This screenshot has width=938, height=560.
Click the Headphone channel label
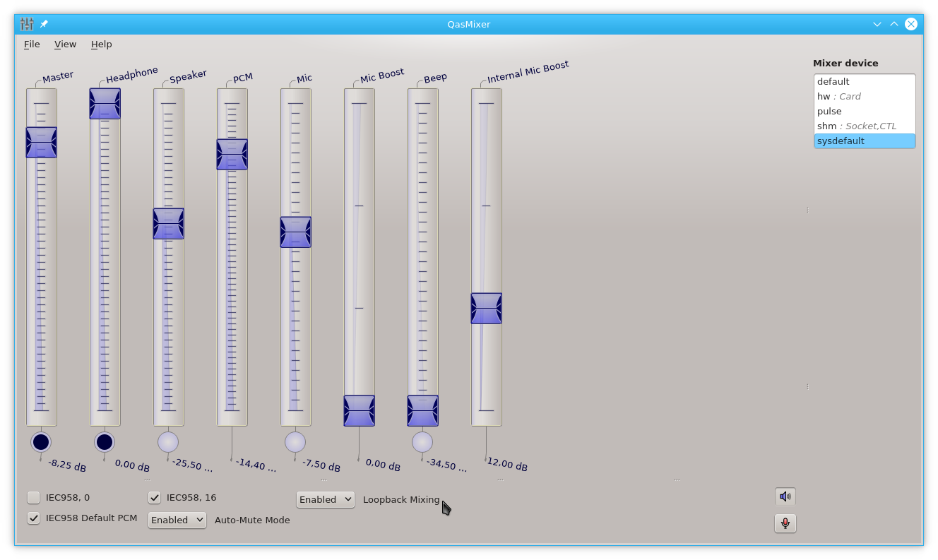(132, 74)
